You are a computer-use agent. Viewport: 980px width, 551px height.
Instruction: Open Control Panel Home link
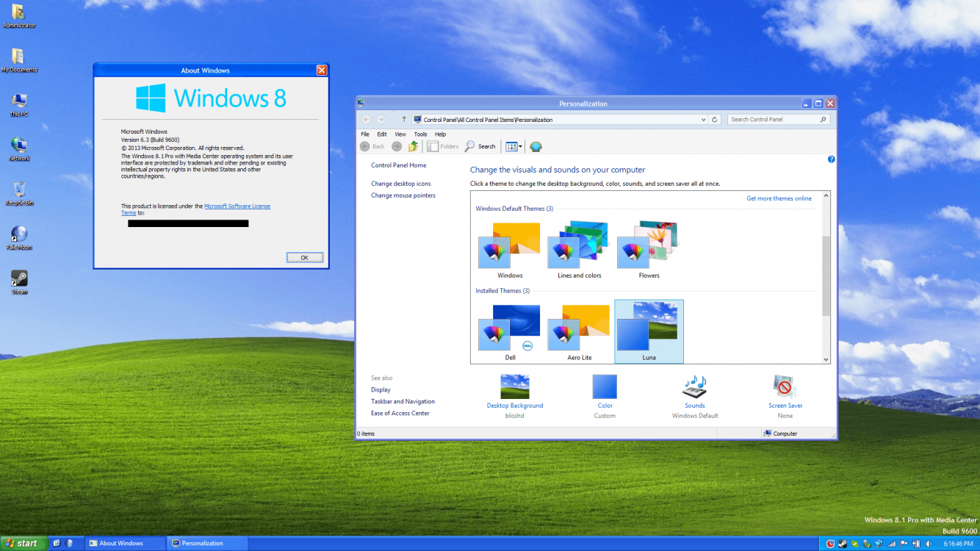(x=398, y=165)
